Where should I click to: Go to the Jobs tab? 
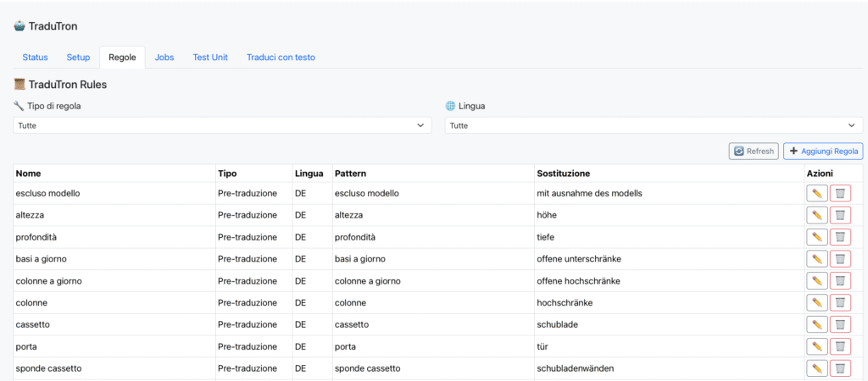[x=164, y=58]
